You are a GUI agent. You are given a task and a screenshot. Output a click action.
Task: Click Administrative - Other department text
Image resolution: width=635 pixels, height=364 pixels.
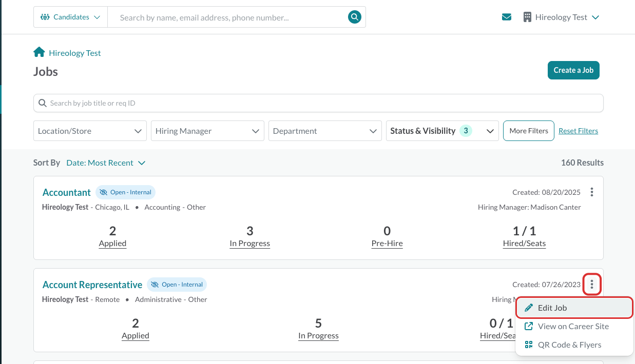pyautogui.click(x=171, y=299)
